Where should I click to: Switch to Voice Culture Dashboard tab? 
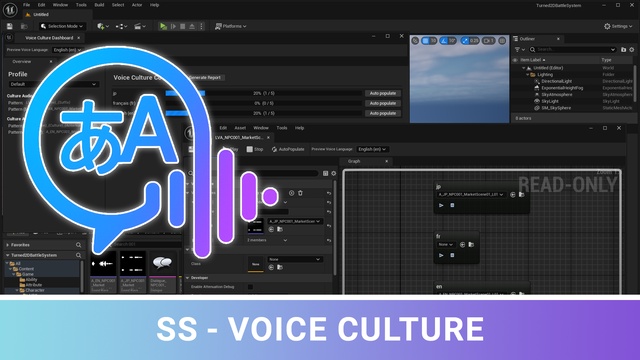(49, 38)
